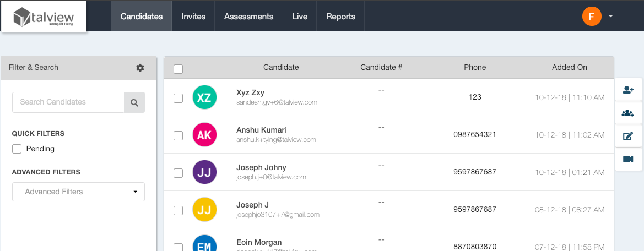Open the user menu dropdown arrow
This screenshot has width=644, height=251.
click(611, 17)
